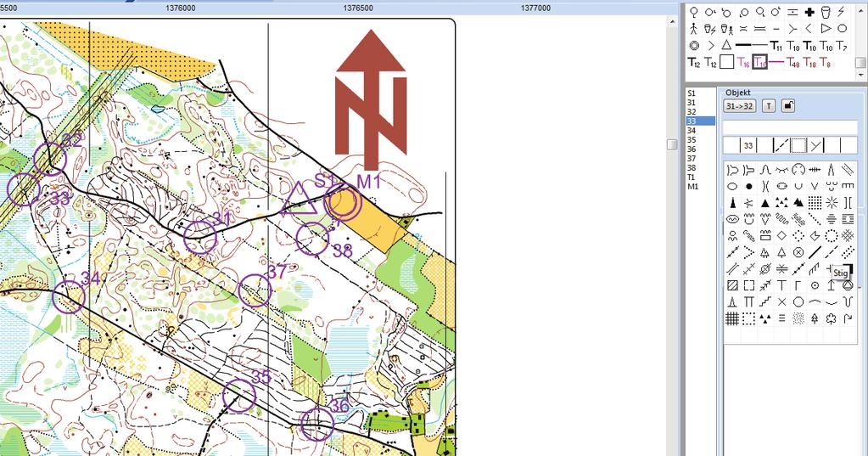Click the junction Y column in description row
This screenshot has width=868, height=456.
click(816, 145)
